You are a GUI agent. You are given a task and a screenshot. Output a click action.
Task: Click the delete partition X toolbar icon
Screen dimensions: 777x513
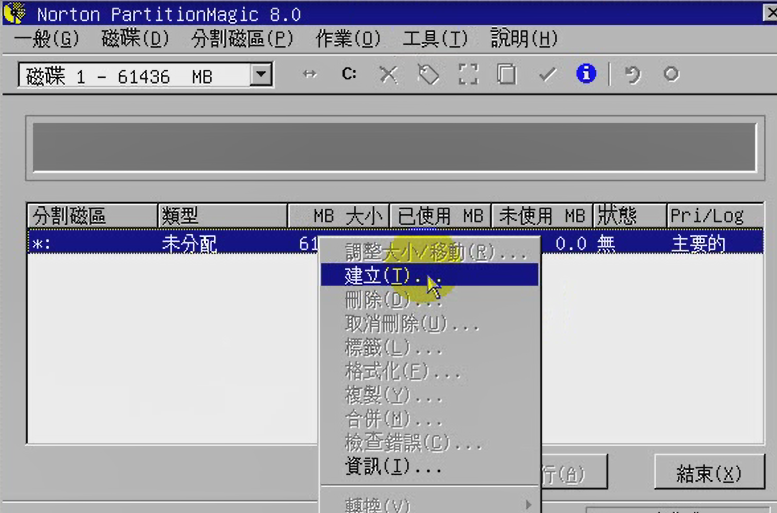coord(388,75)
